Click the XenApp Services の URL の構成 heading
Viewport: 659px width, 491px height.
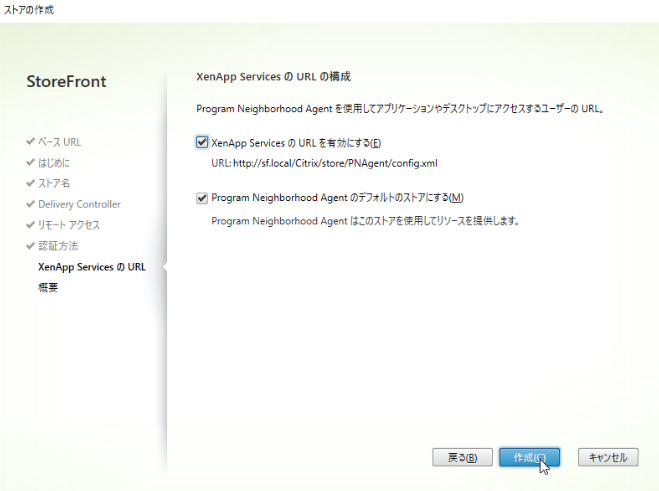click(273, 77)
